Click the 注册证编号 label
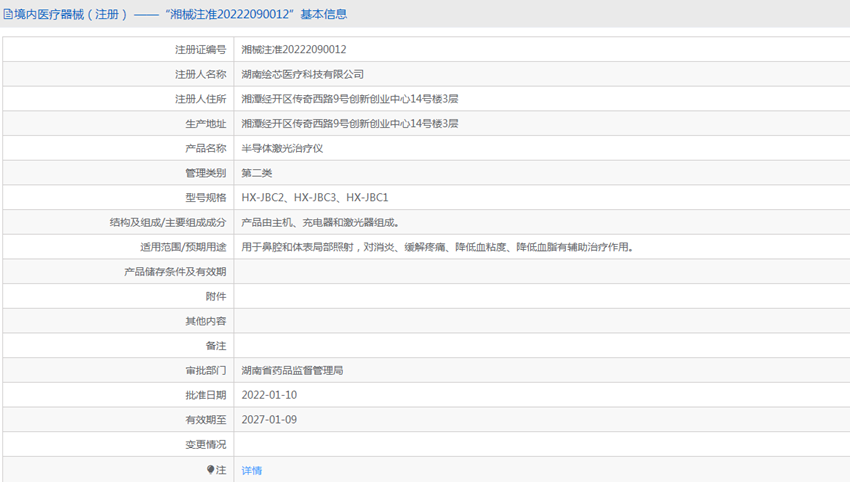This screenshot has height=482, width=850. pyautogui.click(x=201, y=49)
